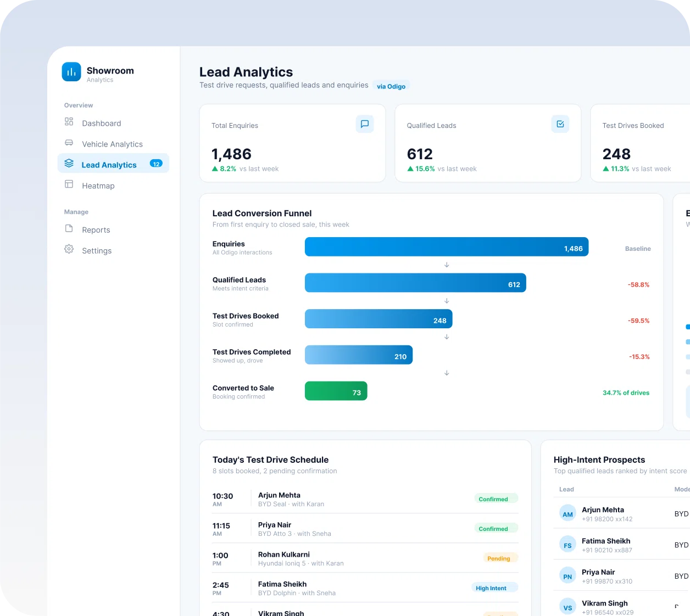This screenshot has width=690, height=616.
Task: Click the AM avatar for Arjun Mehta
Action: 567,514
